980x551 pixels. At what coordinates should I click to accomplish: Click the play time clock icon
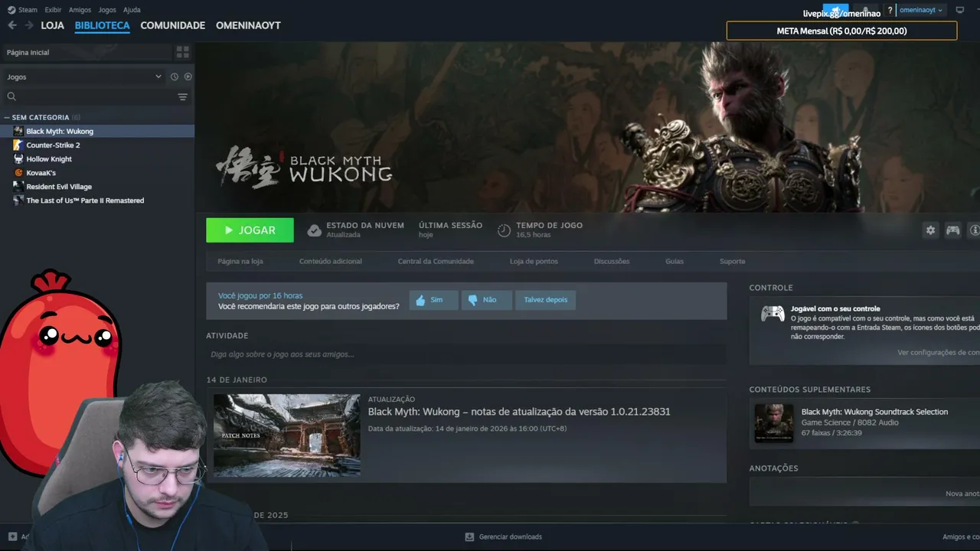pos(504,230)
